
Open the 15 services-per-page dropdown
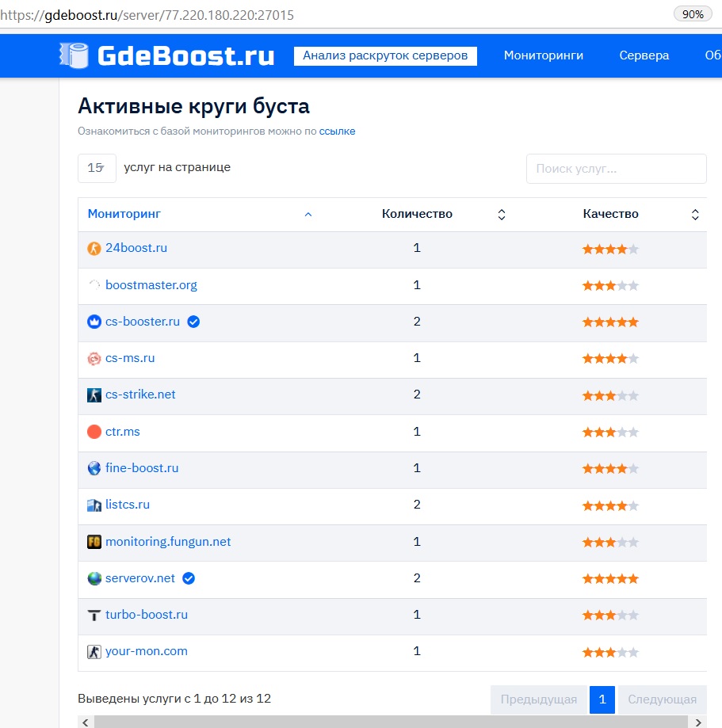coord(97,168)
